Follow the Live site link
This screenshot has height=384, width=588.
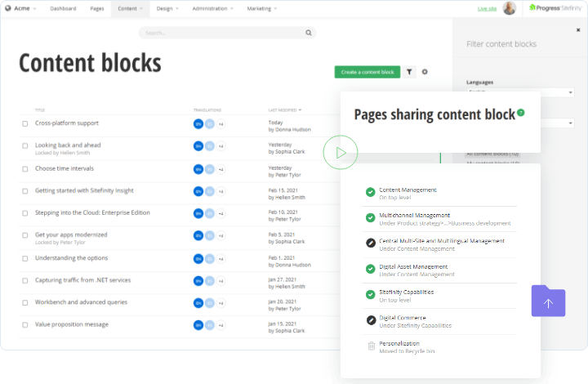pyautogui.click(x=487, y=8)
